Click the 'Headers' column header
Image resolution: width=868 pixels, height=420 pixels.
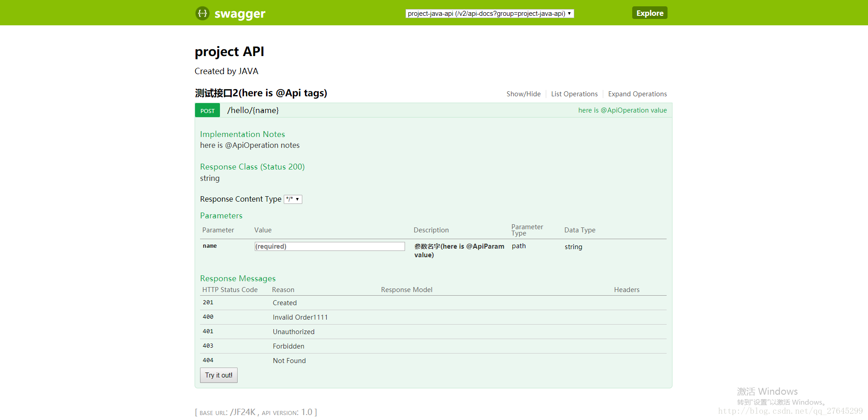click(x=627, y=290)
